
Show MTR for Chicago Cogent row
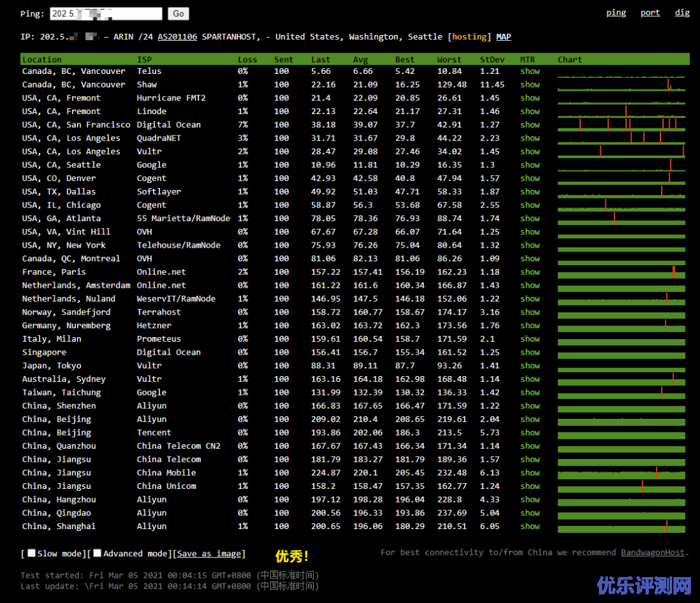click(x=530, y=205)
